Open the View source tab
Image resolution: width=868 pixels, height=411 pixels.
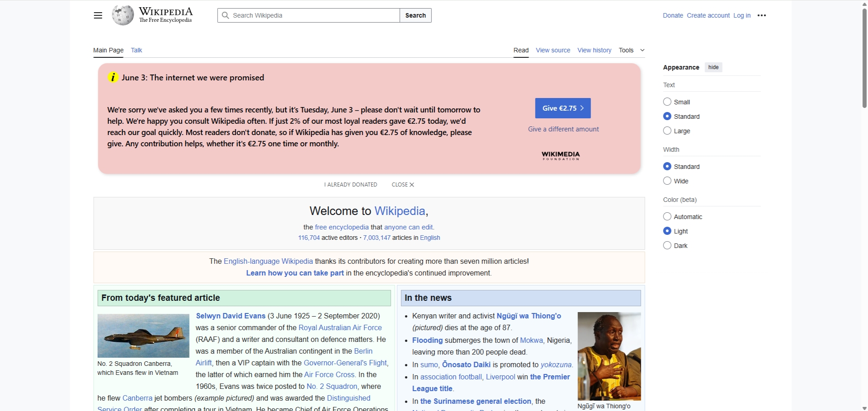click(553, 50)
